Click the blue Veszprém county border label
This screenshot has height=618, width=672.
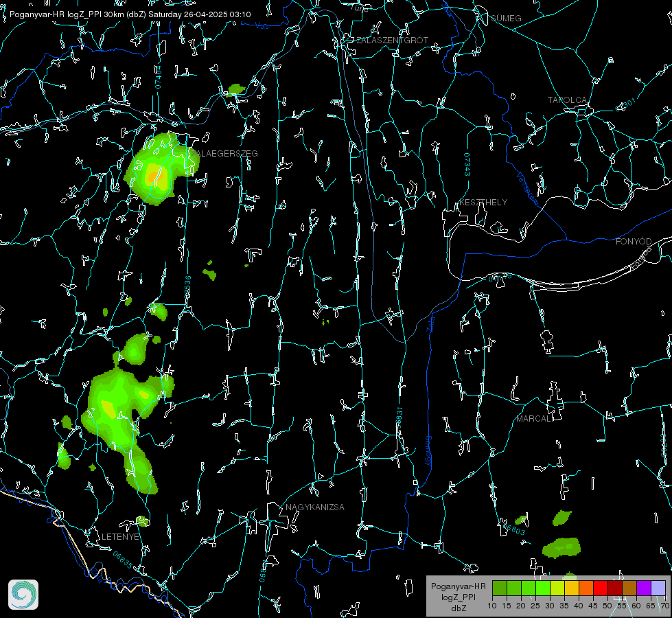pyautogui.click(x=528, y=188)
